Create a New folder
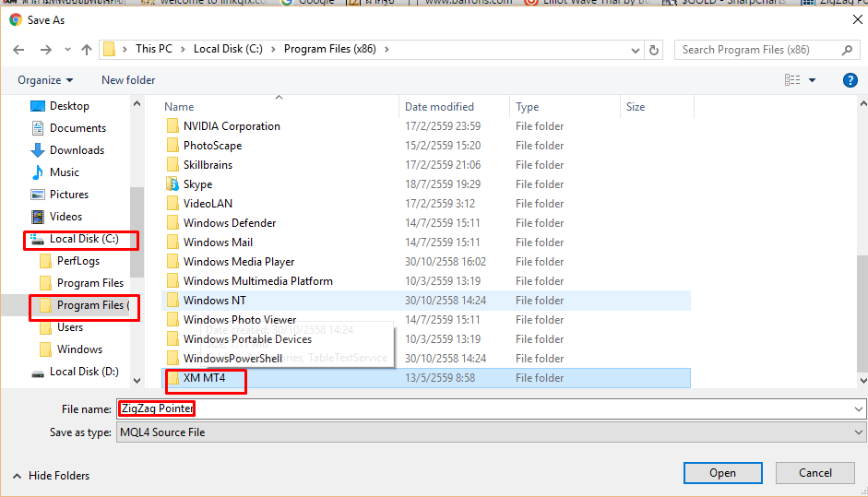This screenshot has width=868, height=497. pos(128,80)
